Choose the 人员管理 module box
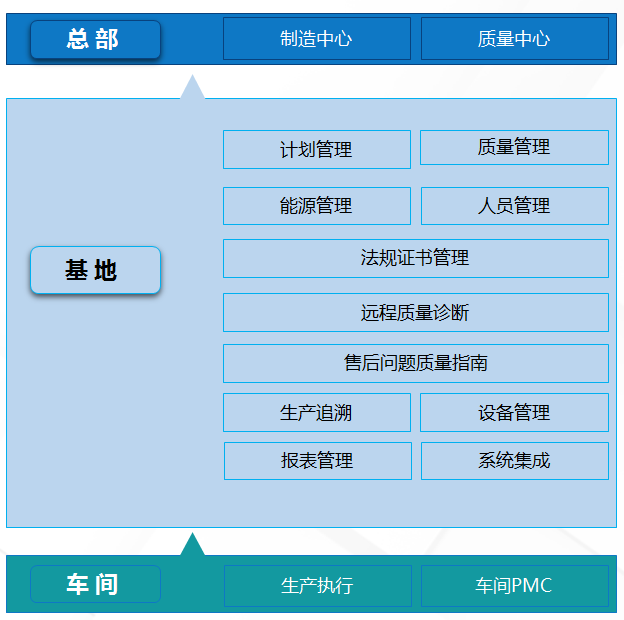Screen dimensions: 624x620 pyautogui.click(x=515, y=206)
